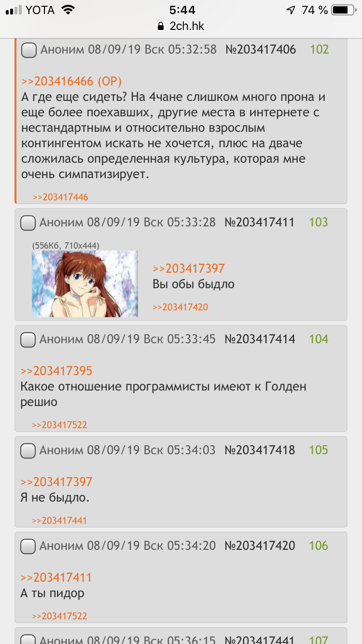Tap the lock icon beside 2ch.hk

pos(161,26)
